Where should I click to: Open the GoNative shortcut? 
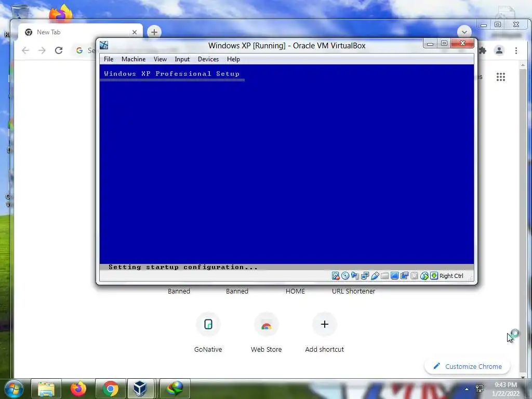pos(208,332)
